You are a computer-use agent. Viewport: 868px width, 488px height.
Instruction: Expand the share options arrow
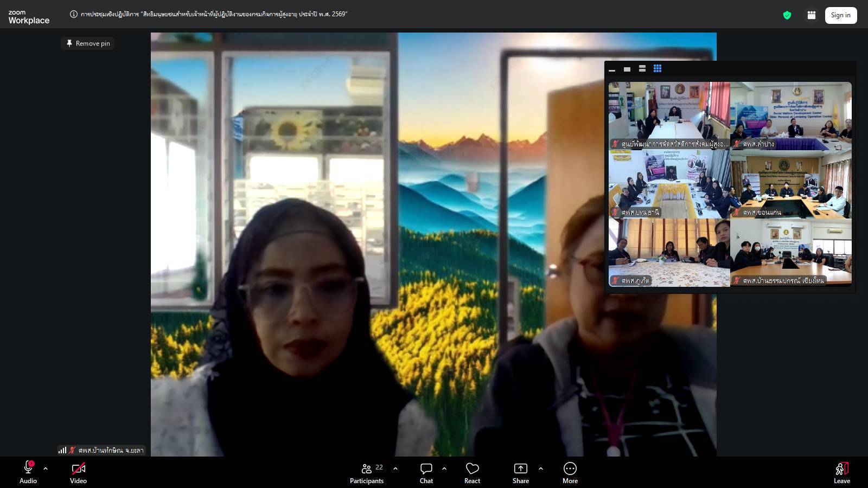click(541, 468)
